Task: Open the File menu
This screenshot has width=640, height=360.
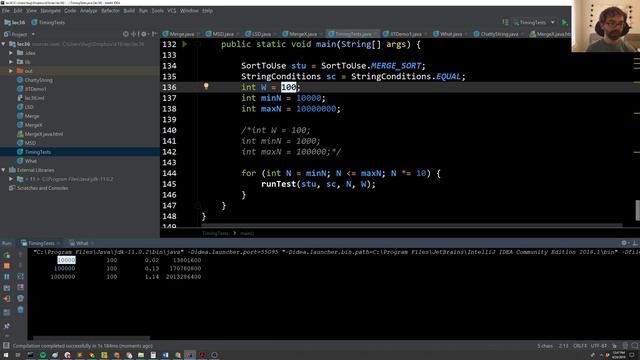Action: point(6,11)
